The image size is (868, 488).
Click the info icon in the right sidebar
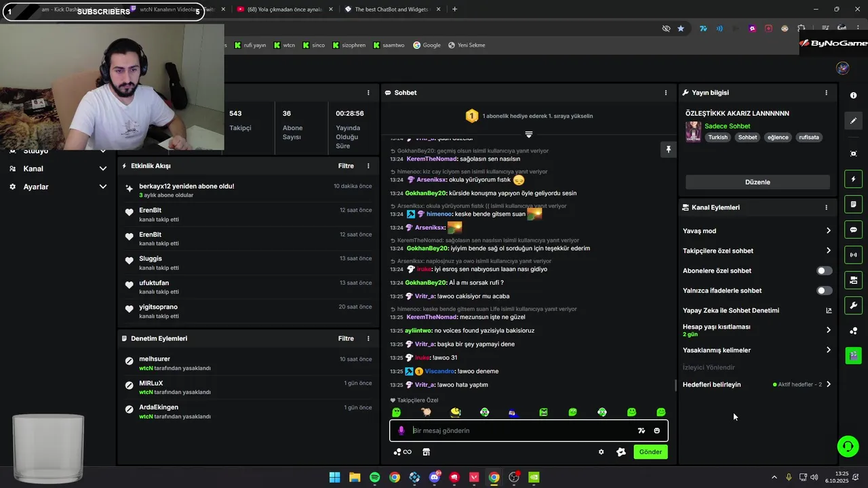(x=853, y=96)
